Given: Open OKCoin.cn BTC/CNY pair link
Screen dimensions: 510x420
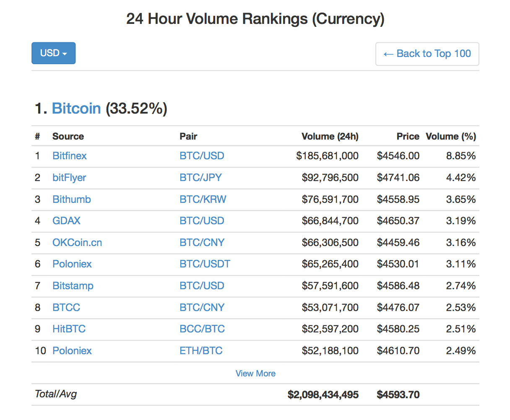Looking at the screenshot, I should click(x=202, y=242).
